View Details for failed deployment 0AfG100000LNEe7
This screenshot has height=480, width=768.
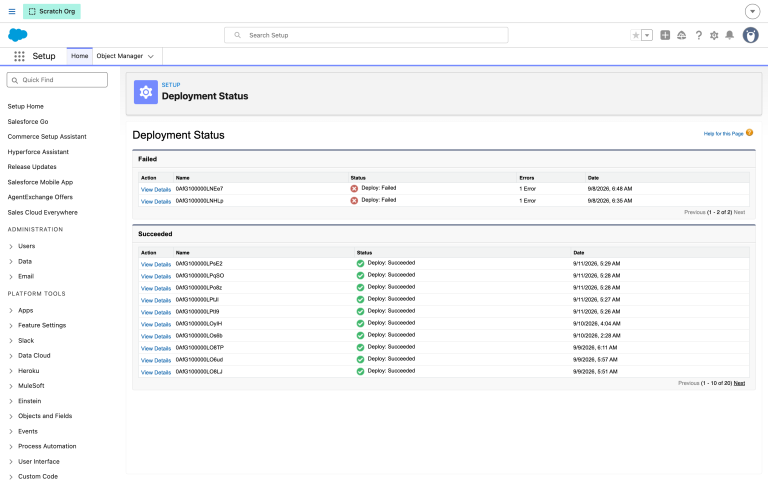click(156, 190)
